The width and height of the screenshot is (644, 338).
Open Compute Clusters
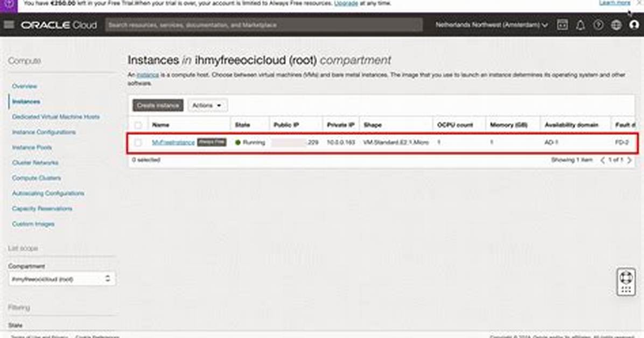pyautogui.click(x=37, y=178)
